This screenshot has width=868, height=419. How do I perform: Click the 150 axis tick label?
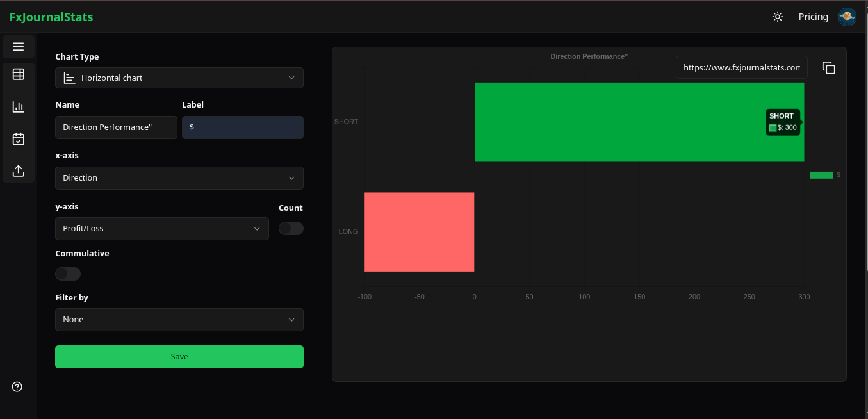point(639,297)
